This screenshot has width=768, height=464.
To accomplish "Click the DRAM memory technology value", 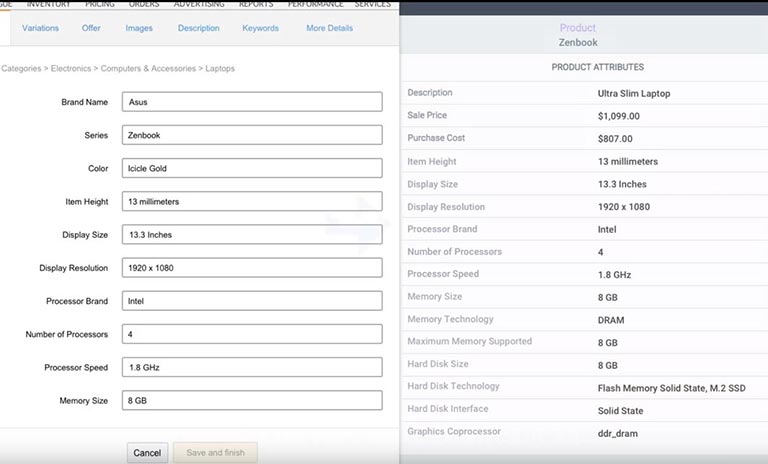I will point(611,320).
